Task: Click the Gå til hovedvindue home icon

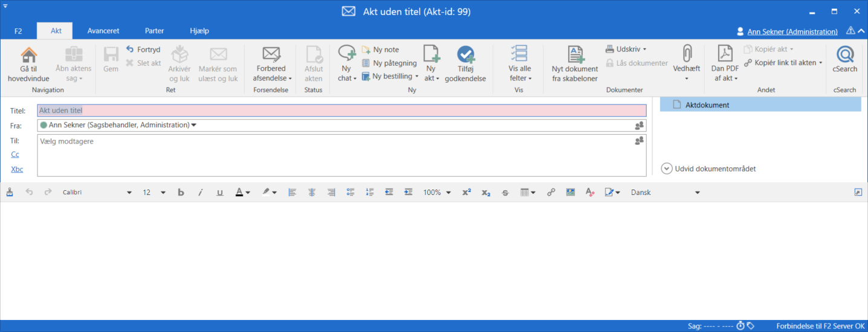Action: [28, 56]
